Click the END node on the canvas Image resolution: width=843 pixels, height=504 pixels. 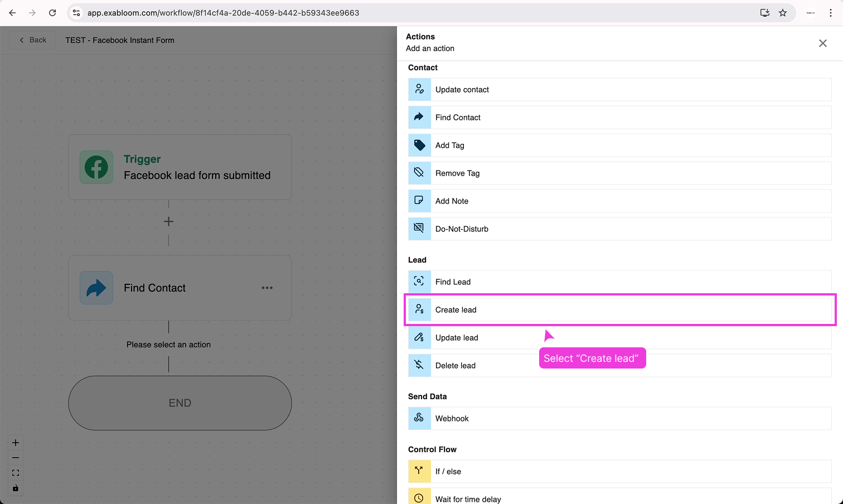point(180,403)
